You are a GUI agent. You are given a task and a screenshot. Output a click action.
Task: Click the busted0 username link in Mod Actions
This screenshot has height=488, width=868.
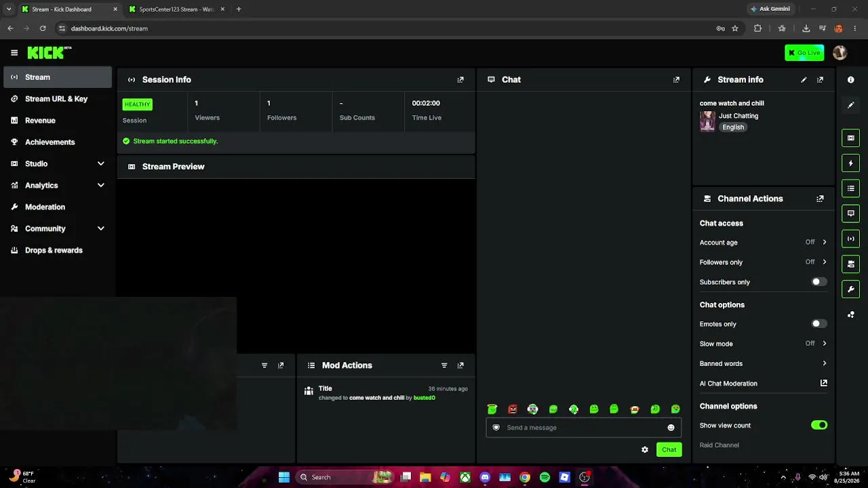424,398
